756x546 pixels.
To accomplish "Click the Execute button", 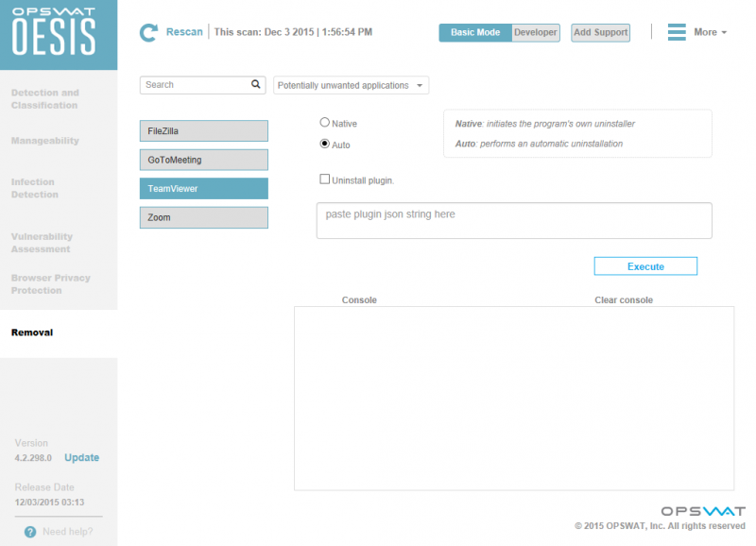I will coord(645,266).
